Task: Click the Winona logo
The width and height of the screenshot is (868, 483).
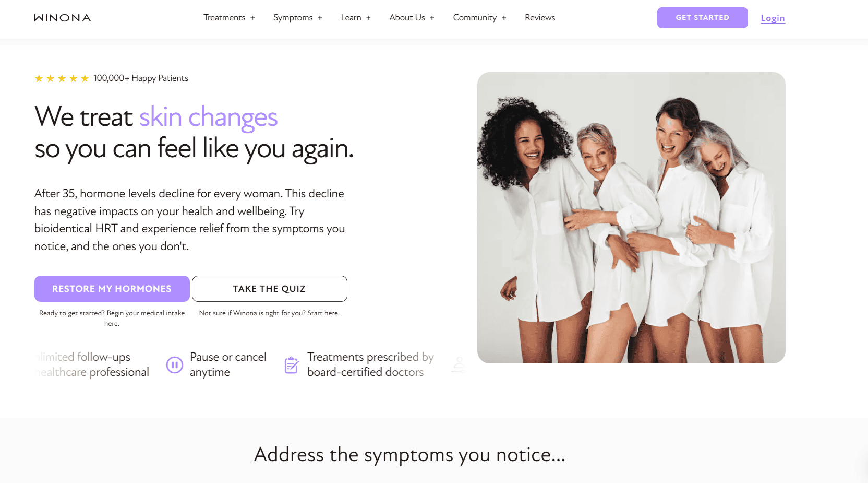Action: pyautogui.click(x=63, y=18)
